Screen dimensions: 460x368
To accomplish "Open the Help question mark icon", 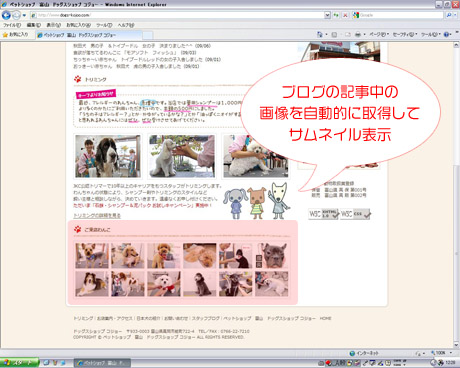I will [x=447, y=34].
